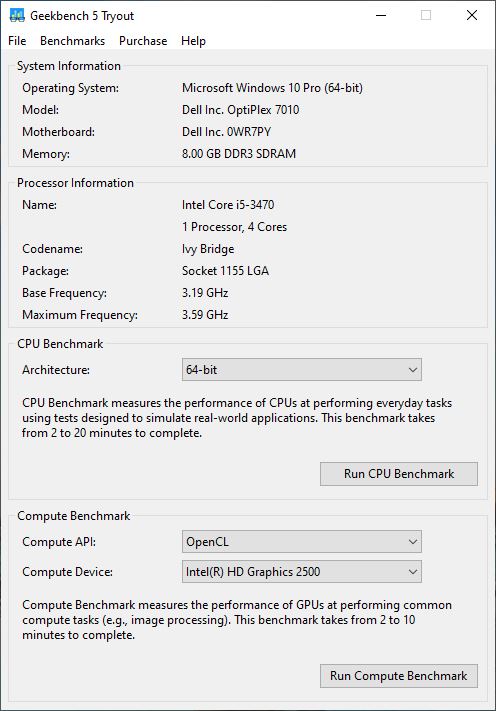The image size is (496, 711).
Task: Start the Run Compute Benchmark button
Action: point(399,676)
